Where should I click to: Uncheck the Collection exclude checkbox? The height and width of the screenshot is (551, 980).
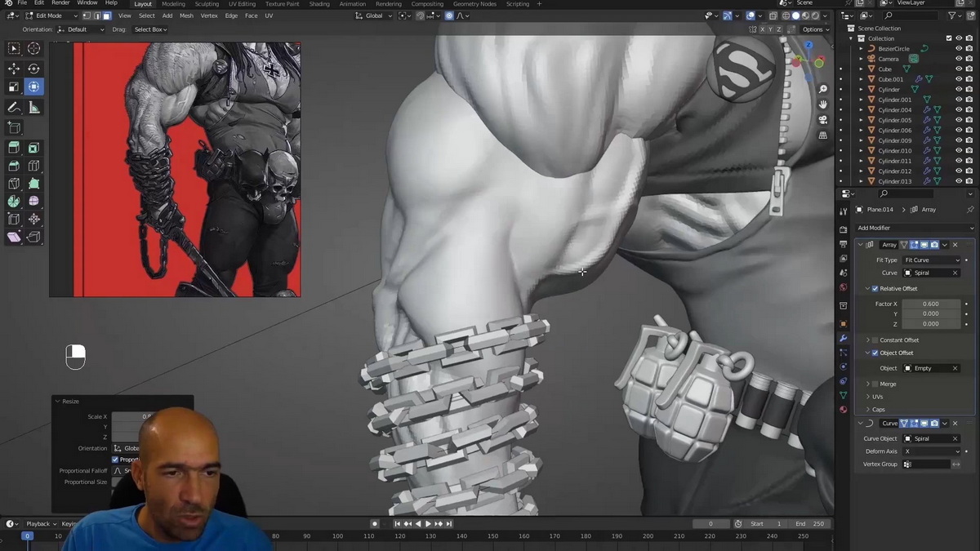(x=948, y=38)
